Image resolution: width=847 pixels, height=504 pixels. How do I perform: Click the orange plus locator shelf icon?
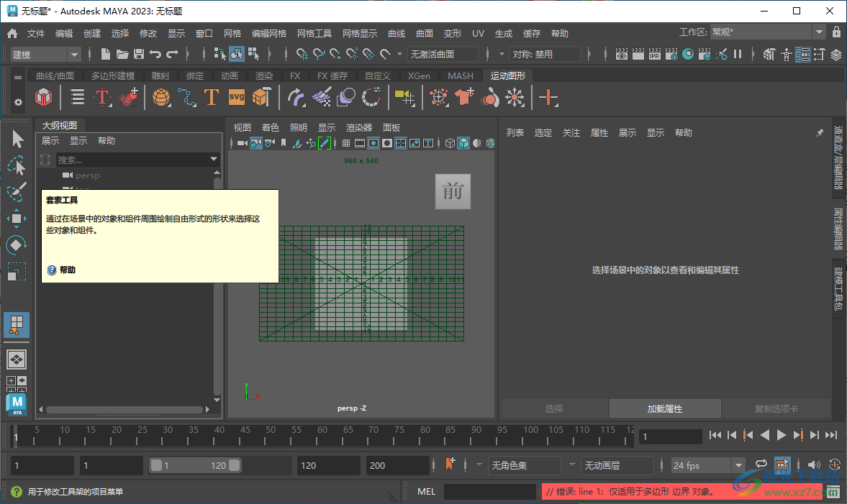(x=548, y=98)
